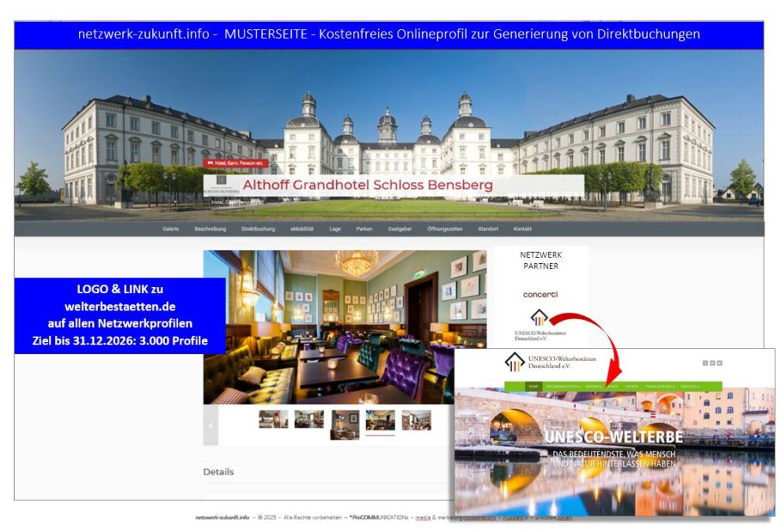Click the UNESCO-Welterbestätten Deutschland e.V. header logo
The image size is (781, 532).
tap(550, 363)
